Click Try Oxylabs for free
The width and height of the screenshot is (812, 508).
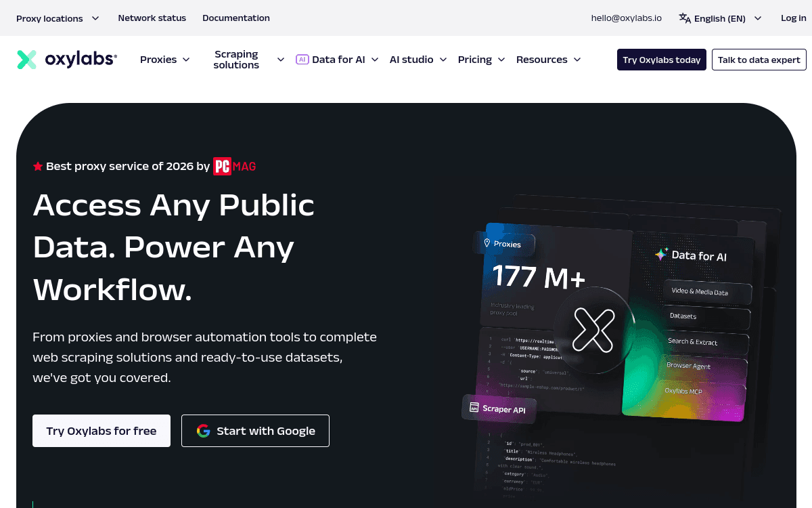point(101,431)
